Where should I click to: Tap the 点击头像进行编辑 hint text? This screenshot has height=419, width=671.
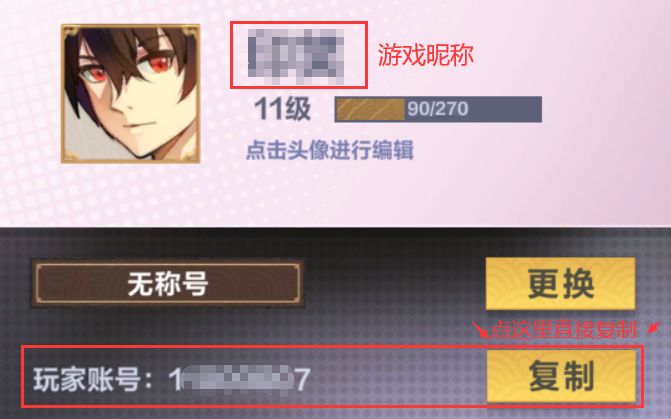click(x=330, y=150)
